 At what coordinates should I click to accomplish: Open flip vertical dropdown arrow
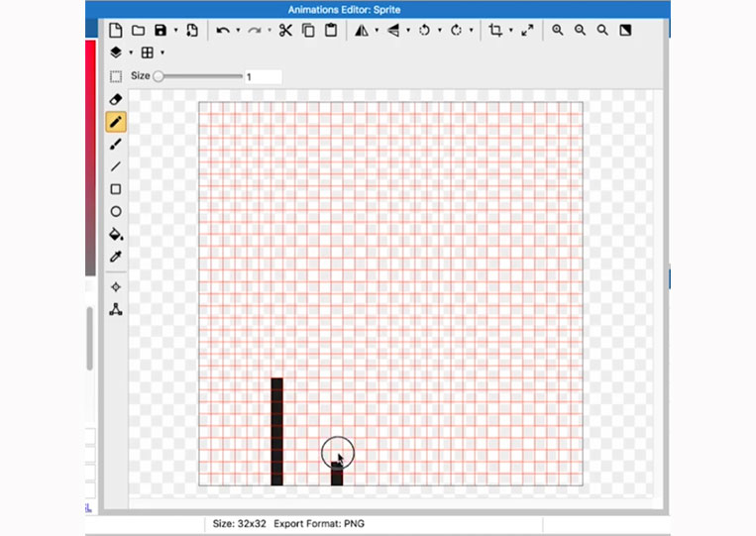click(x=408, y=31)
